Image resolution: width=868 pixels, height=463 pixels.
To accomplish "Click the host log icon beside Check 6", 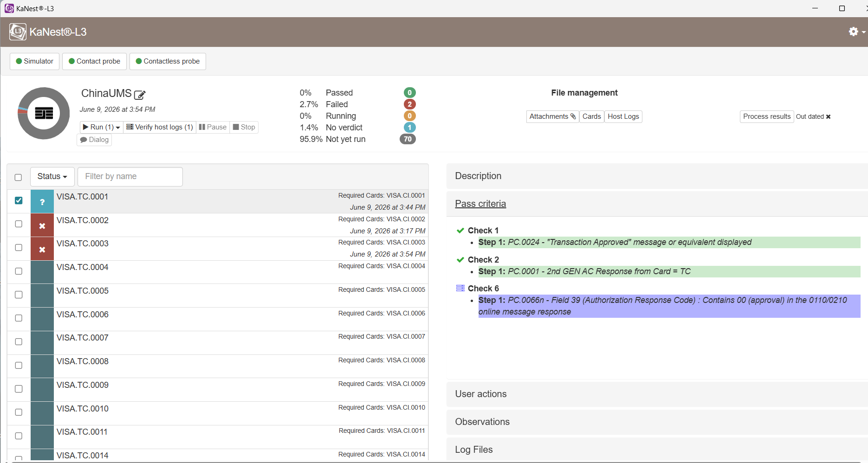I will (x=460, y=288).
